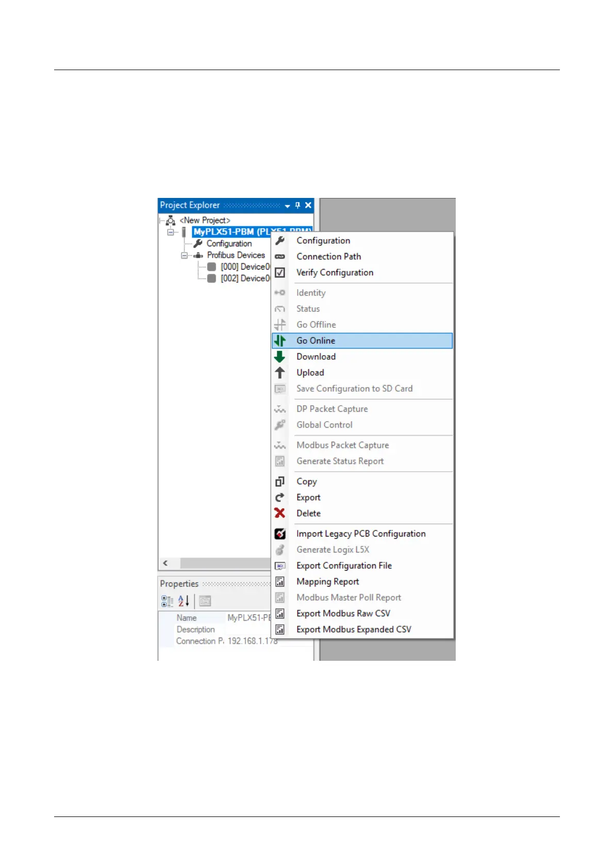
Task: Select Import Legacy PCB Configuration
Action: click(363, 534)
